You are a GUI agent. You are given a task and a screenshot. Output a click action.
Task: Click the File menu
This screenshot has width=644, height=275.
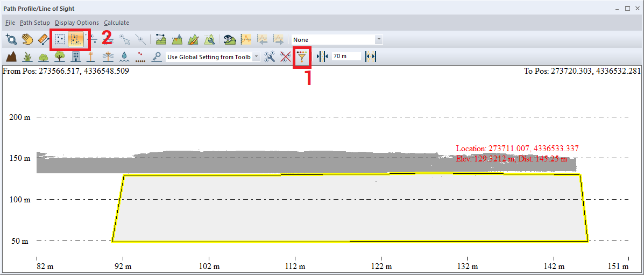click(10, 23)
